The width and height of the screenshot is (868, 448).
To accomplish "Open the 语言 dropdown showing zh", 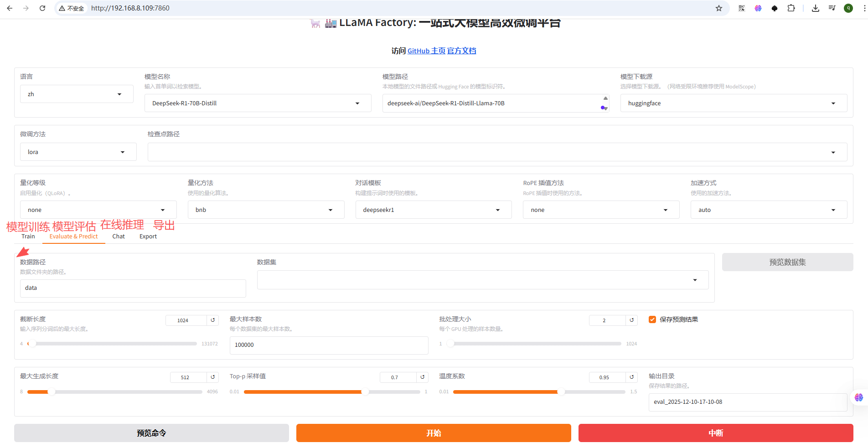I will tap(77, 94).
